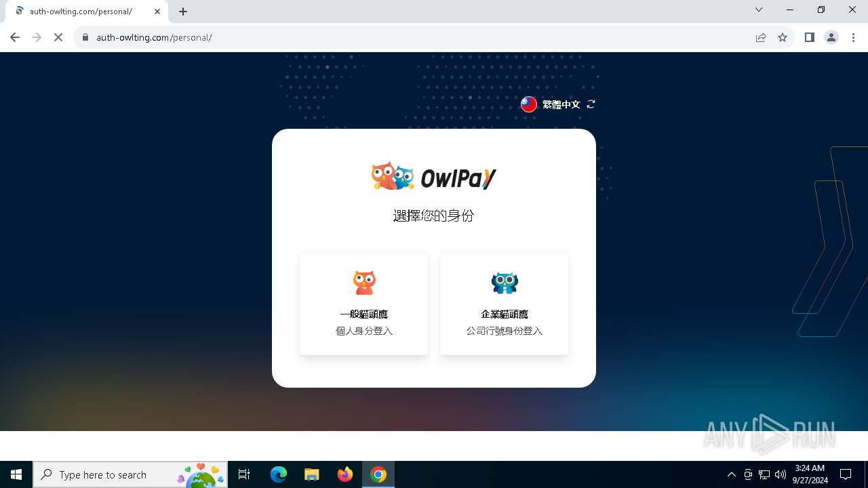Click the 公司行號身份登入 text
This screenshot has height=488, width=868.
(x=505, y=331)
